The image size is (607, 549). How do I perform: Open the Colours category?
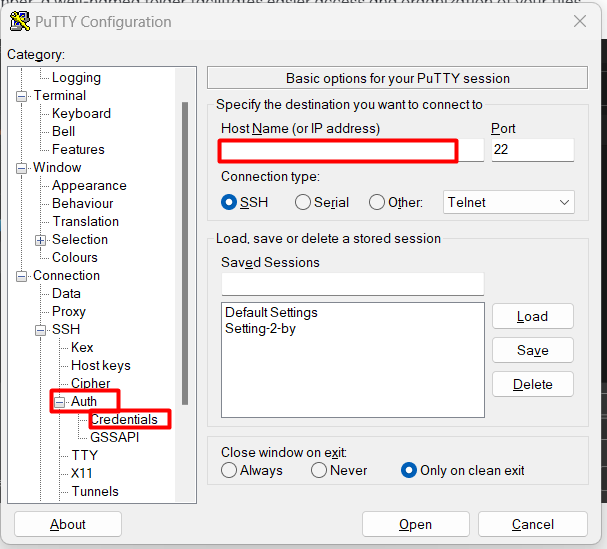[x=75, y=257]
